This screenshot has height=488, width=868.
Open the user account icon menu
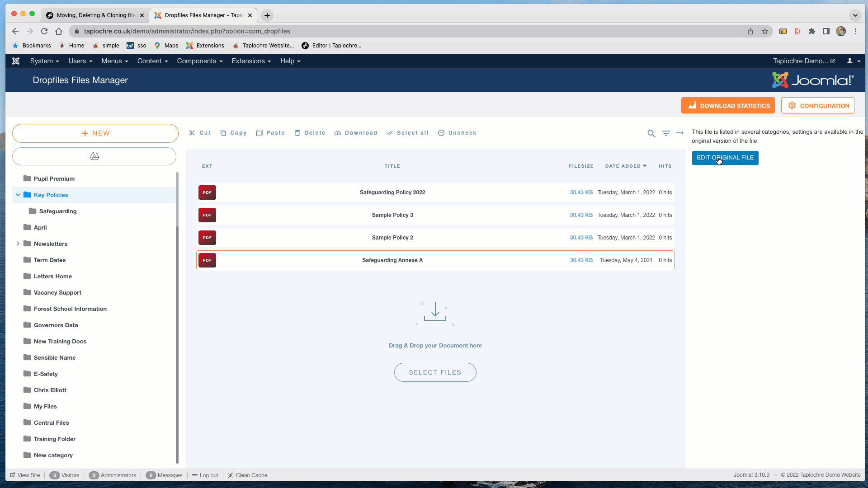click(x=854, y=61)
